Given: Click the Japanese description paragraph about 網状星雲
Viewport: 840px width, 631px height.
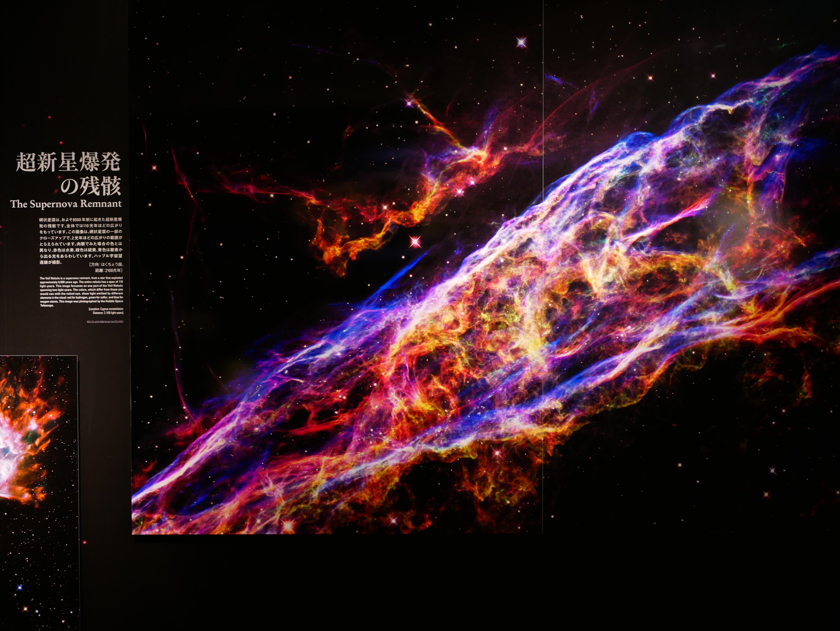Looking at the screenshot, I should click(81, 240).
